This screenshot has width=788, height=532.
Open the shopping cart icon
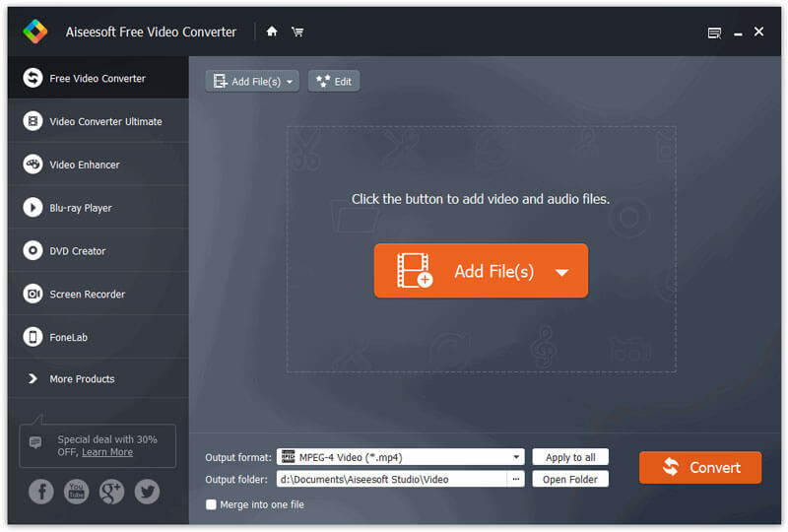[x=297, y=32]
